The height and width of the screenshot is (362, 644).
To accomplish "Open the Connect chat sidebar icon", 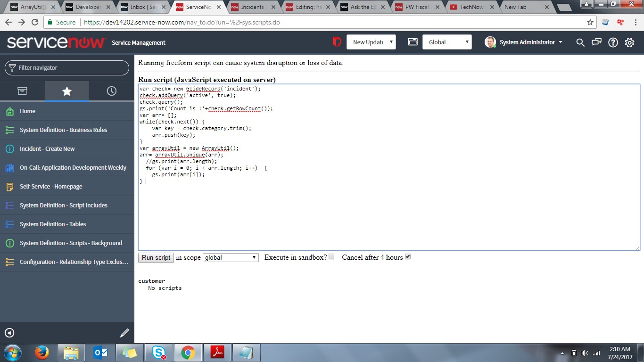I will click(596, 42).
